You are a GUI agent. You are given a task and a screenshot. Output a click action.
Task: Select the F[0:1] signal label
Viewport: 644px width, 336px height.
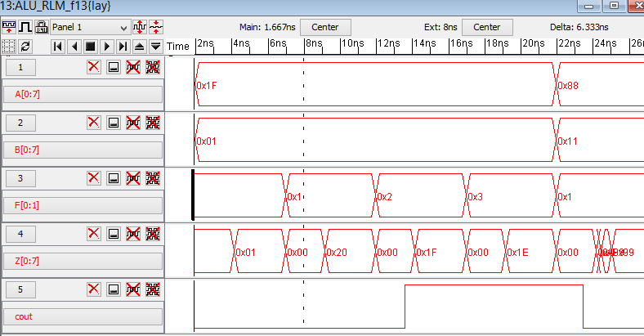[x=83, y=205]
